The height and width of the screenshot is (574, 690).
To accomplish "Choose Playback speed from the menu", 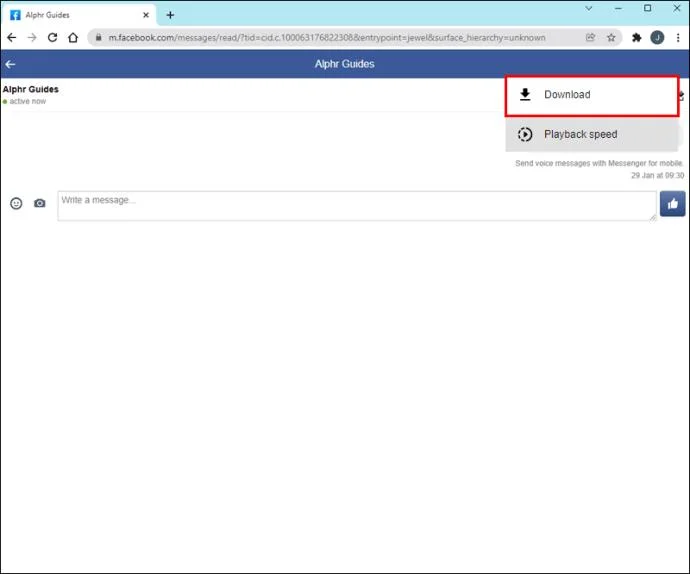I will [x=592, y=134].
